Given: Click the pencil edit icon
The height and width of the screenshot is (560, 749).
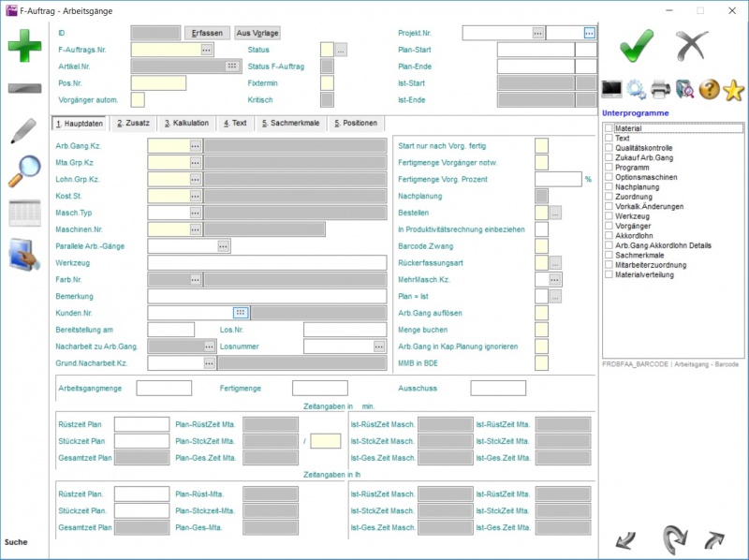Looking at the screenshot, I should pos(24,130).
